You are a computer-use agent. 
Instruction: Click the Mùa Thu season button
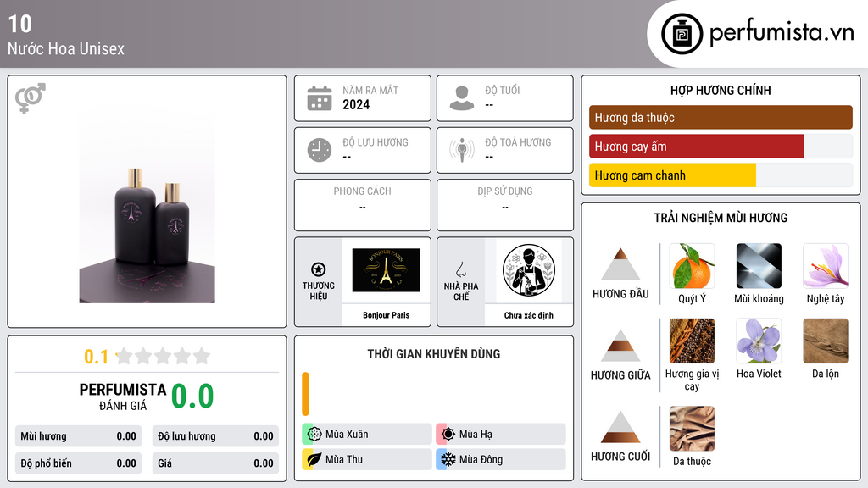tap(367, 459)
